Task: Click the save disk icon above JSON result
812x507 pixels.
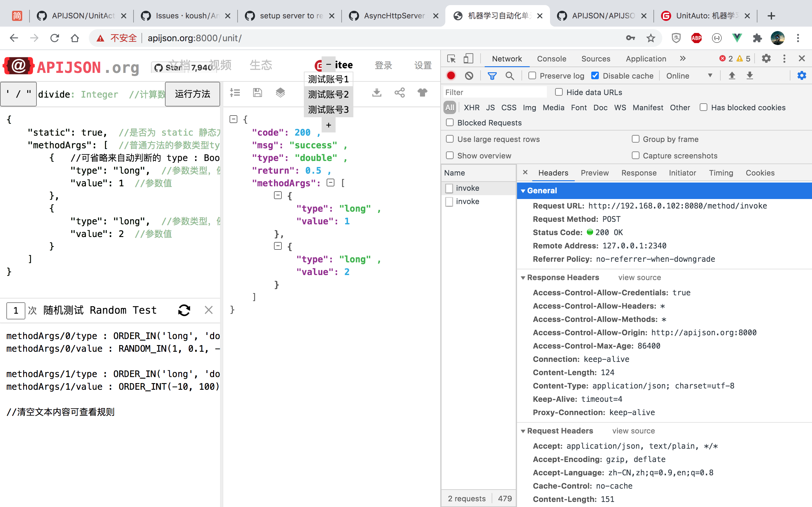Action: point(257,93)
